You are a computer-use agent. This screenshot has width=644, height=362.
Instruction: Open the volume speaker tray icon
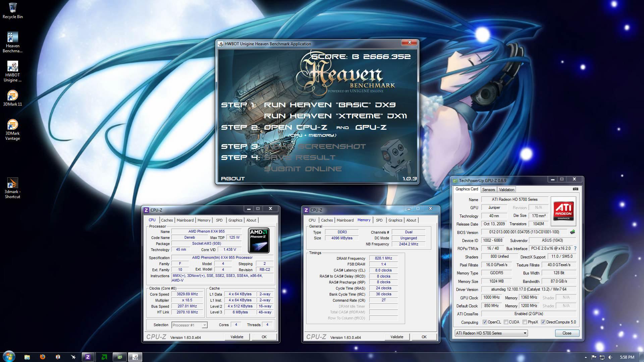coord(610,357)
